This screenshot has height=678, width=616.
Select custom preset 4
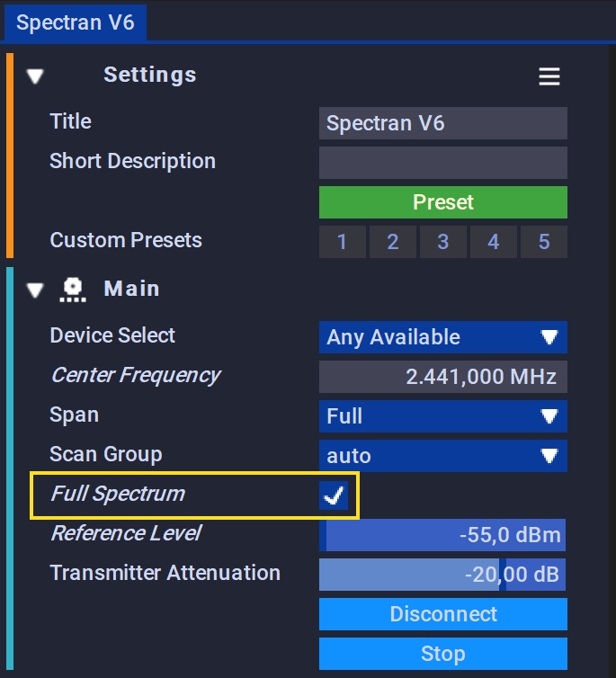pos(493,242)
